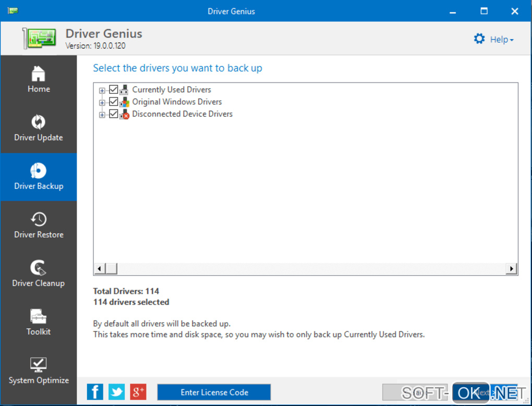Open the Help dropdown menu
Screen dimensions: 532x406
[501, 39]
